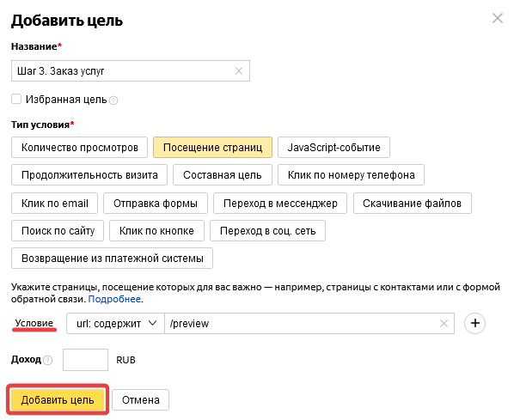The image size is (514, 420).
Task: Follow the Подробнее link
Action: [x=114, y=299]
